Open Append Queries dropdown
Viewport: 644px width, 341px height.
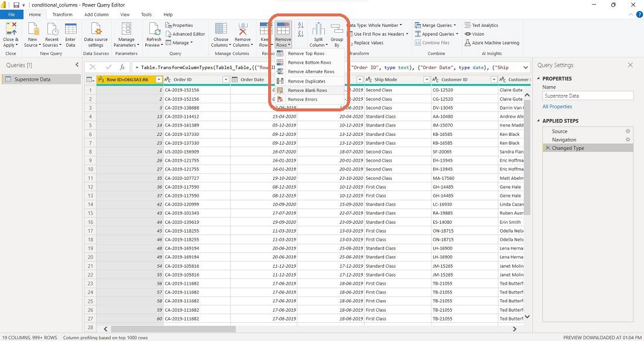437,34
